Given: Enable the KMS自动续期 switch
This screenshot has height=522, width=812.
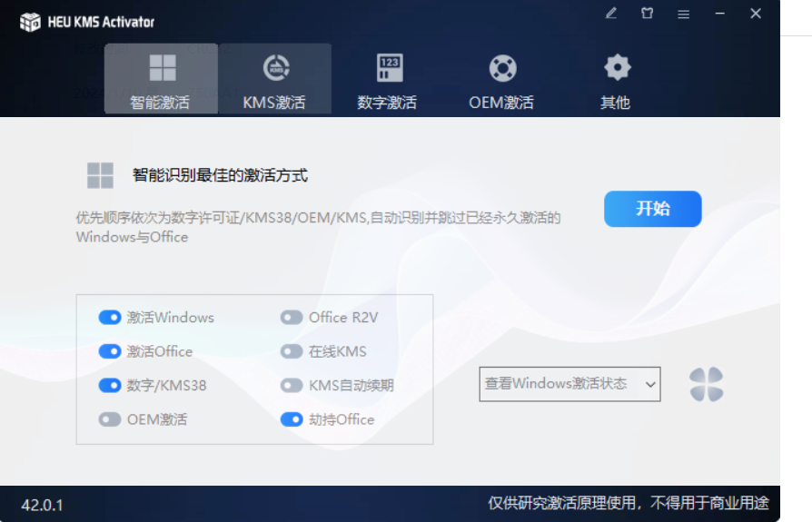Looking at the screenshot, I should (292, 386).
